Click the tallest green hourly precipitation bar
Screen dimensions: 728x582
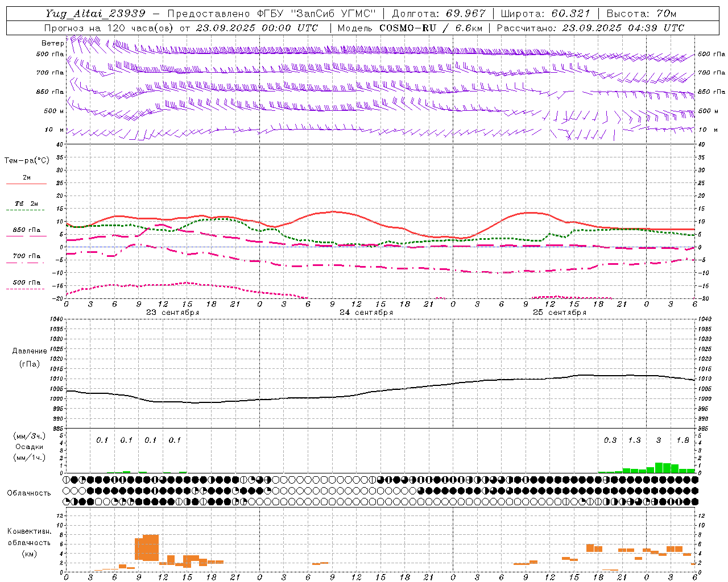659,468
